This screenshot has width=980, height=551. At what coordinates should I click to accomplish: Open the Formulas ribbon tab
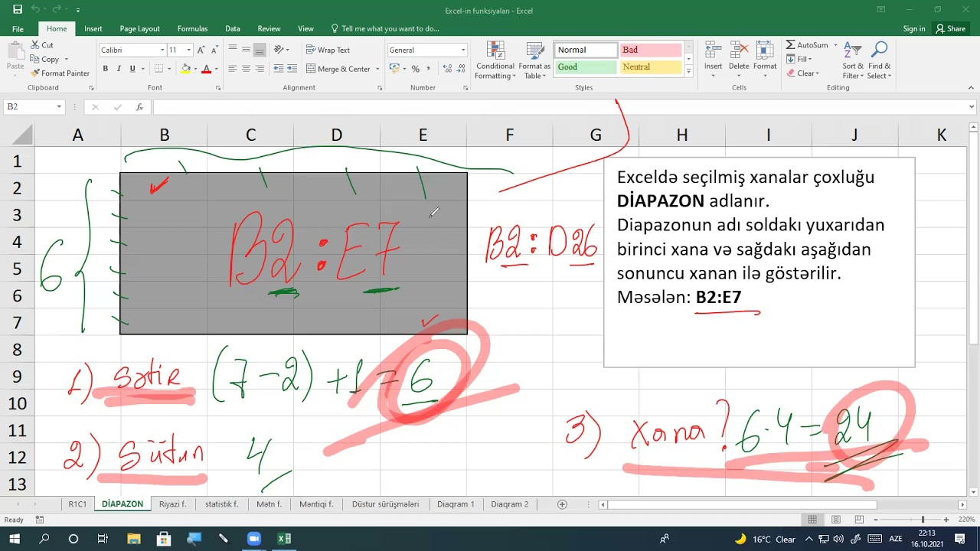click(192, 28)
